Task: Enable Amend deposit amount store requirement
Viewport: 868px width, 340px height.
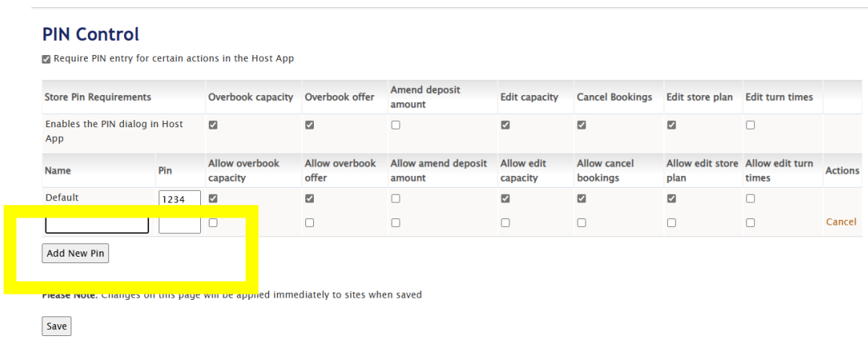Action: [x=396, y=125]
